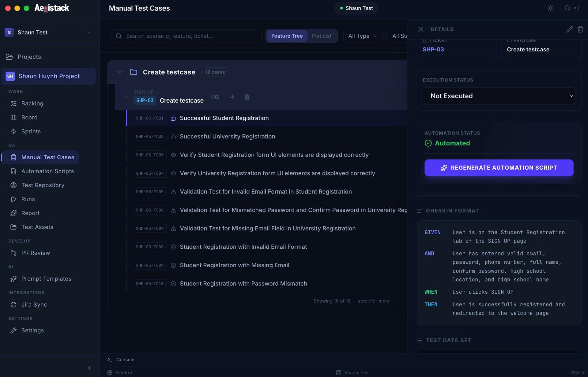
Task: Open the Execution Status Not Executed dropdown
Action: (x=499, y=96)
